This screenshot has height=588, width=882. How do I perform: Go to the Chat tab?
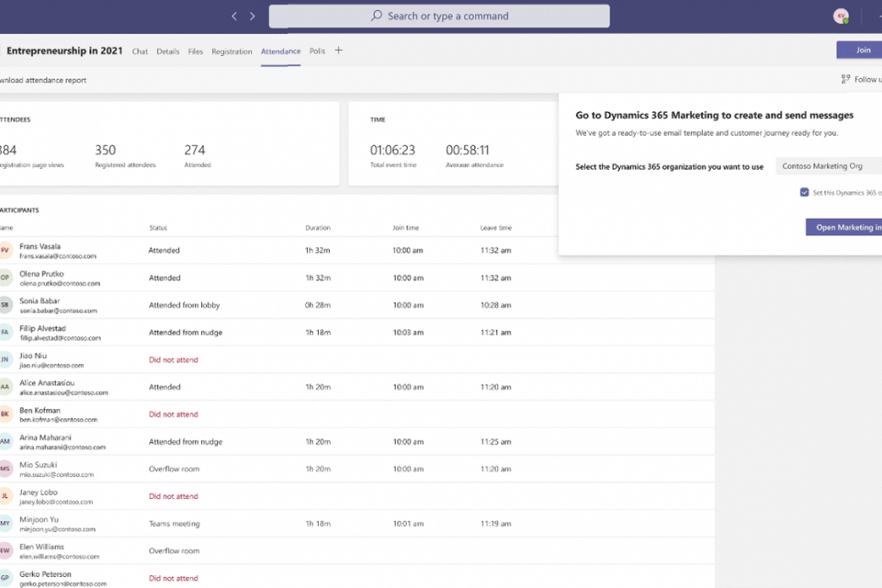pyautogui.click(x=140, y=51)
